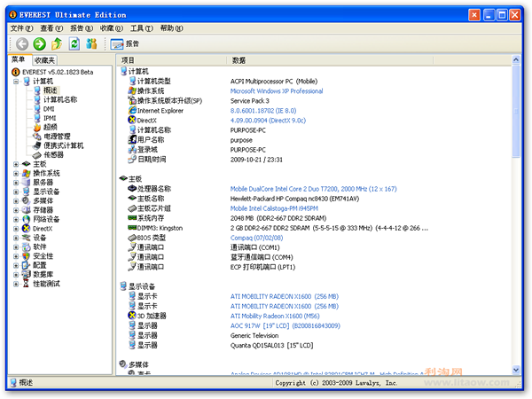Select the Service Pack 3 value
The height and width of the screenshot is (399, 532).
[250, 101]
